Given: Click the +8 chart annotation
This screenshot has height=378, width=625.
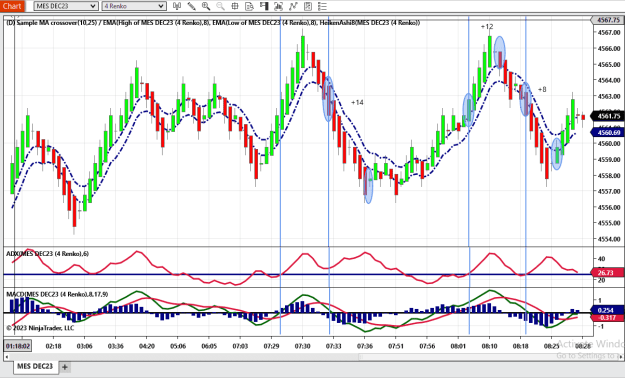Looking at the screenshot, I should pyautogui.click(x=542, y=90).
